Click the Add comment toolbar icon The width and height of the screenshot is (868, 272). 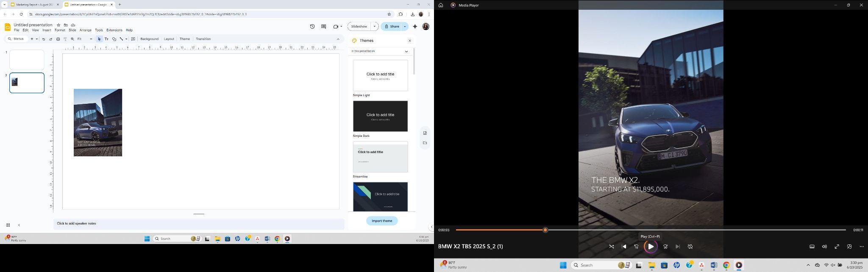pos(133,39)
